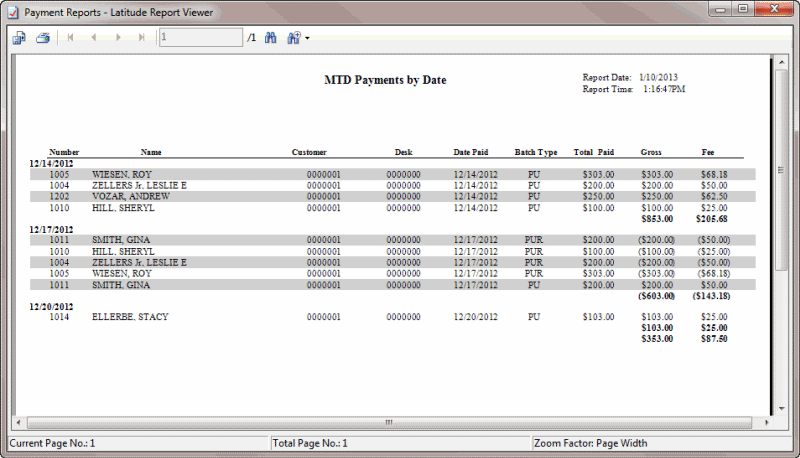
Task: Expand the Zoom dropdown arrow
Action: (307, 39)
